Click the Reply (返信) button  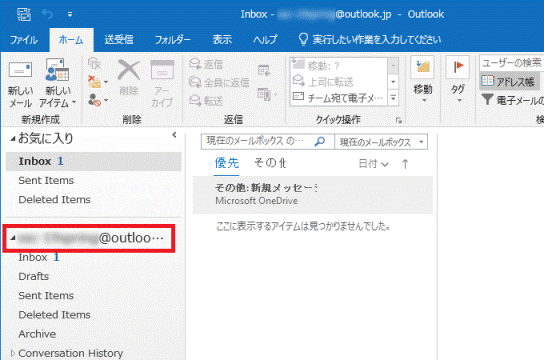[206, 64]
